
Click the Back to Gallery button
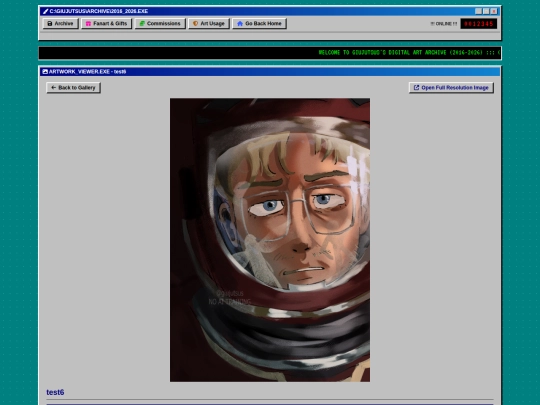[x=73, y=87]
